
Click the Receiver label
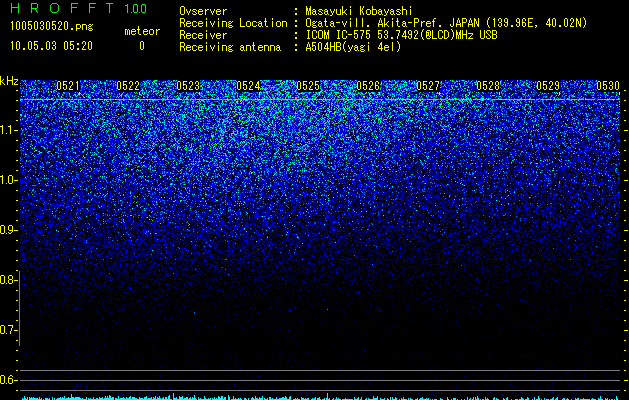[203, 35]
